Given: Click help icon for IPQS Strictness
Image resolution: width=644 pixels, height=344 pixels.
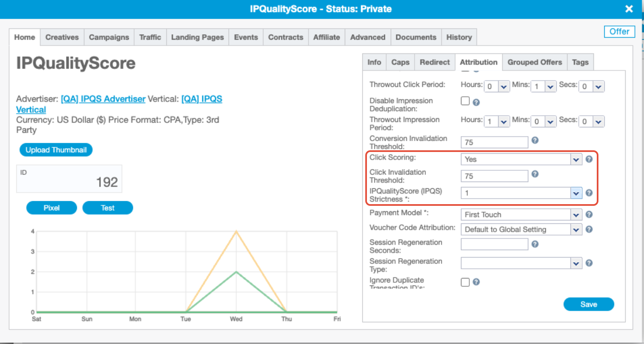Looking at the screenshot, I should pyautogui.click(x=589, y=193).
